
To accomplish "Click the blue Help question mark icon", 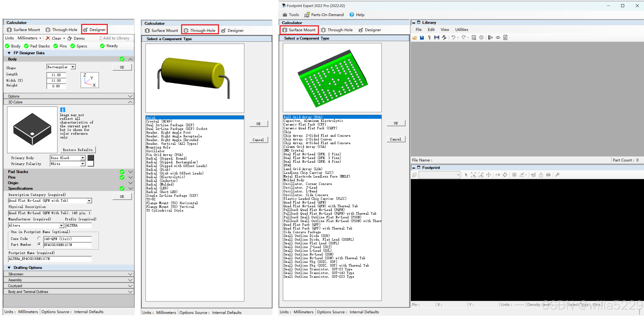I will tap(351, 15).
